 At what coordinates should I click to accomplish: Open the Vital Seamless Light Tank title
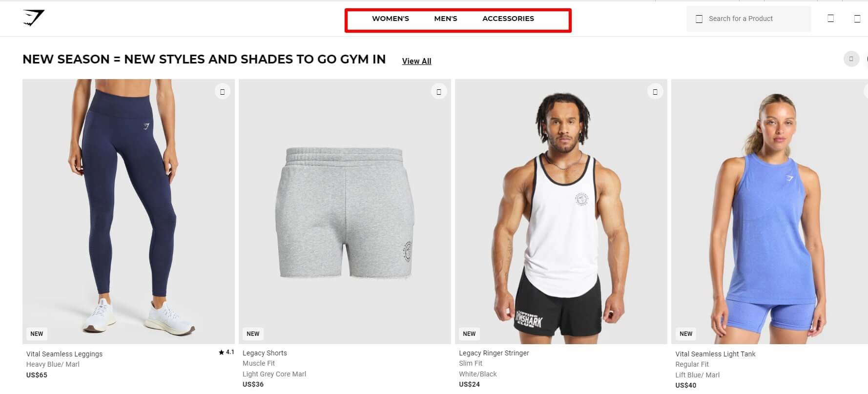tap(715, 354)
